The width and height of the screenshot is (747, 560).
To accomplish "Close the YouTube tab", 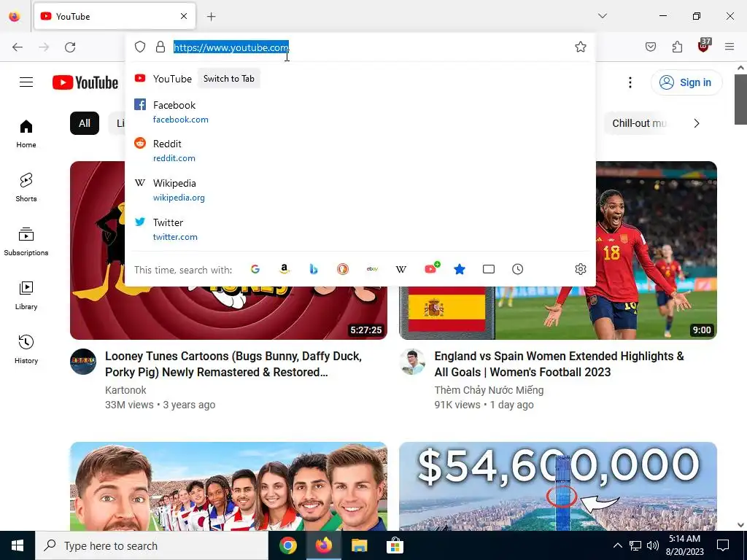I will tap(184, 16).
